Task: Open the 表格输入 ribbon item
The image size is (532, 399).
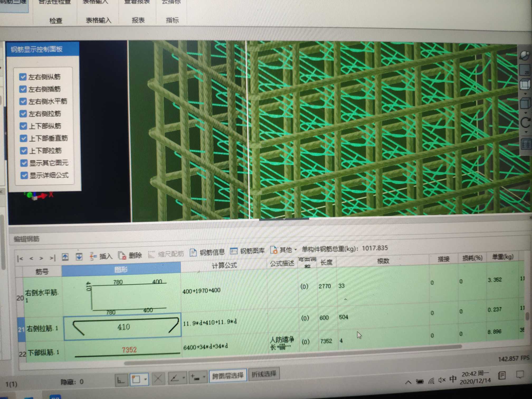Action: click(x=98, y=20)
